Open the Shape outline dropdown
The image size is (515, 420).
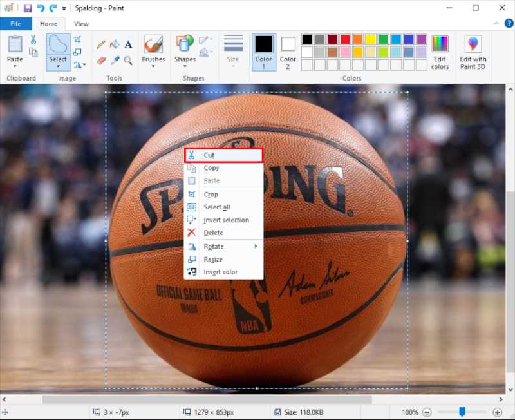[206, 40]
